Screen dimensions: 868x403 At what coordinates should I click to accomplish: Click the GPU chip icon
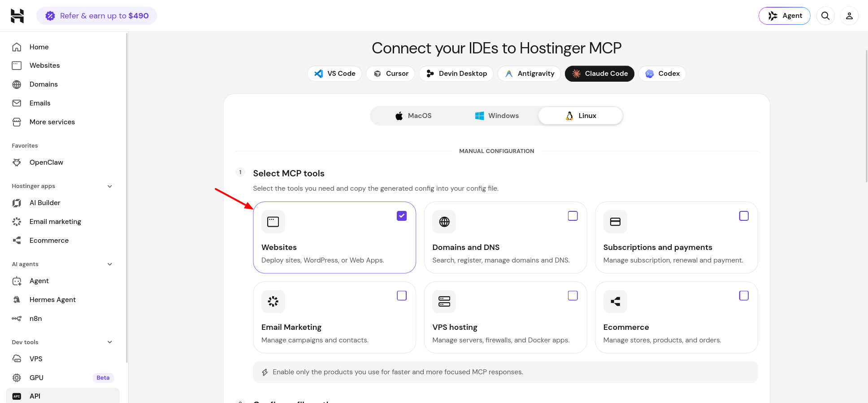coord(17,378)
